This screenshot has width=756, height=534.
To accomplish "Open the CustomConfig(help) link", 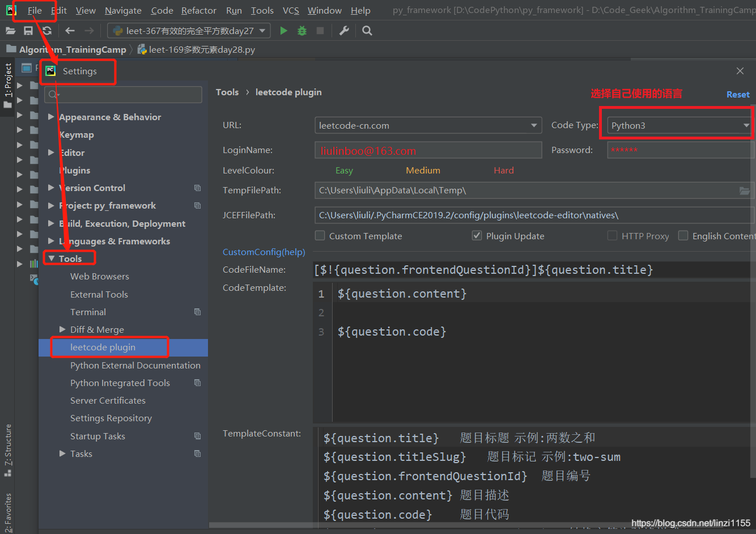I will pos(264,252).
